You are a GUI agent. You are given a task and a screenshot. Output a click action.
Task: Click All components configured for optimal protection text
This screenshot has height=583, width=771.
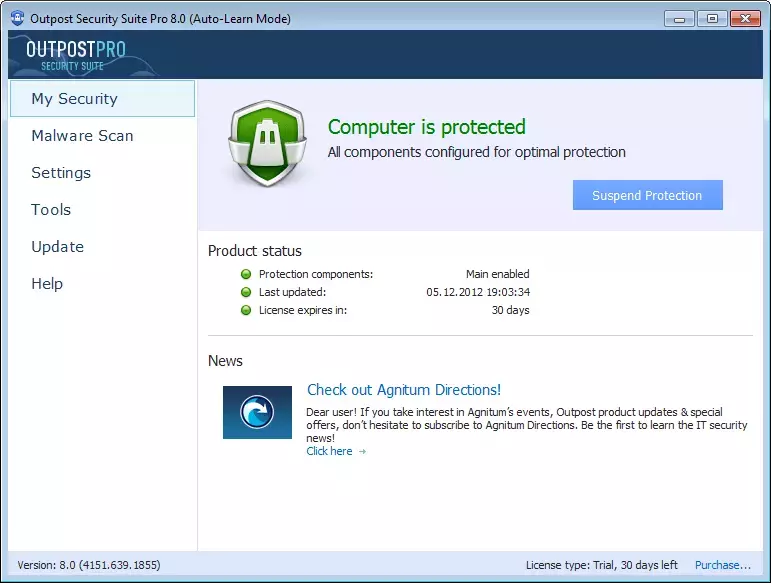[477, 152]
